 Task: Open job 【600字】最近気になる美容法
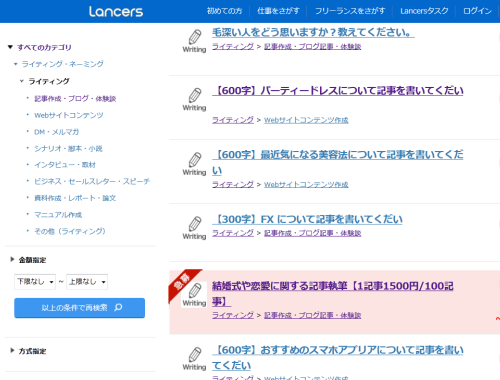pos(338,163)
